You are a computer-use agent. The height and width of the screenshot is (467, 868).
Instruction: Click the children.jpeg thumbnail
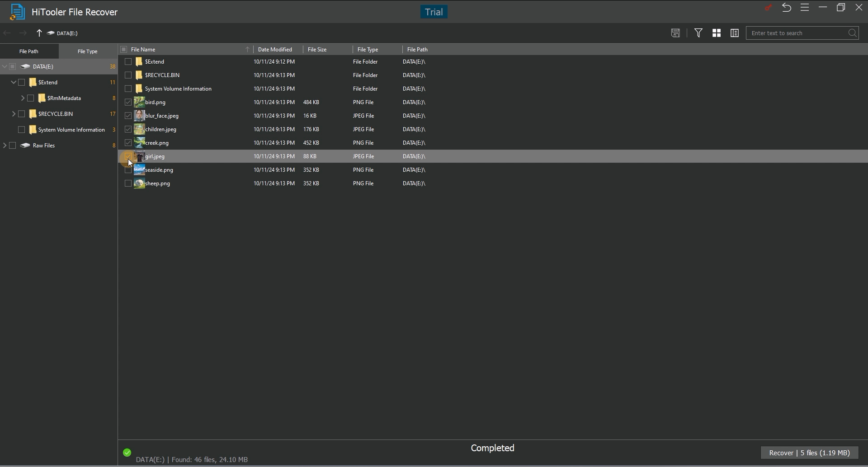pos(139,129)
